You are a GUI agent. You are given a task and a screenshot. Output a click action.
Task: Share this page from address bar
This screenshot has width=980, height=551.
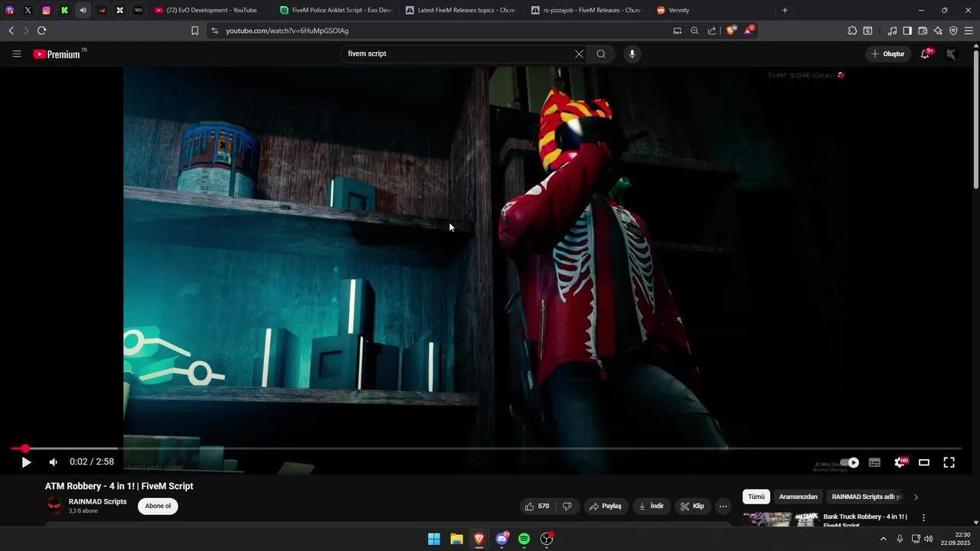[712, 31]
